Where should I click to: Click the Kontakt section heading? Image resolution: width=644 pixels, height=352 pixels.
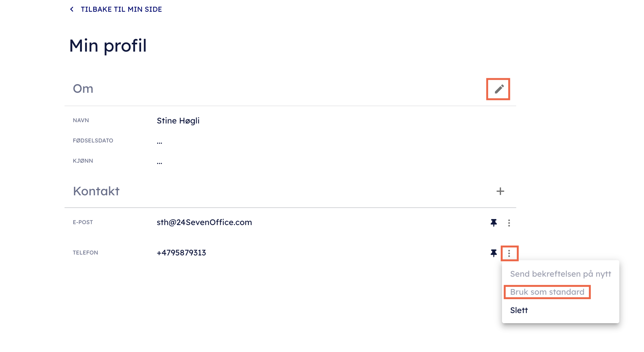(96, 191)
